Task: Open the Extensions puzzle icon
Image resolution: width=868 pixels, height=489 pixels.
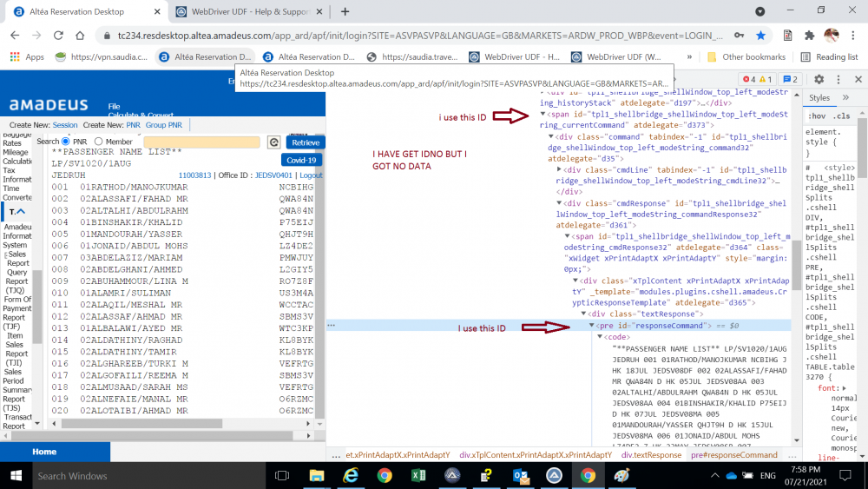Action: [809, 36]
